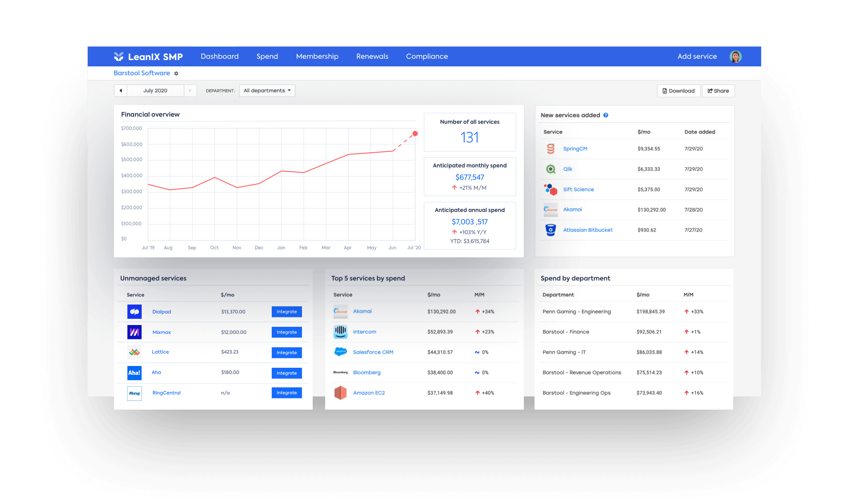Viewport: 849px width, 504px height.
Task: Click the Intercom service icon
Action: [340, 332]
